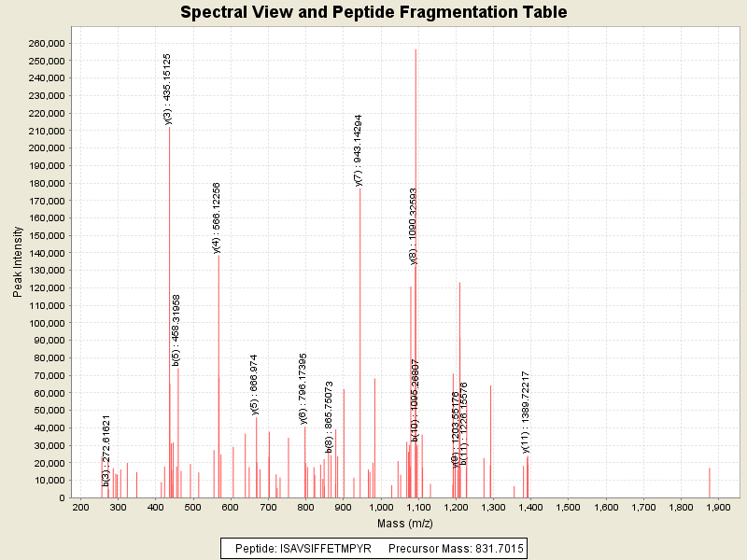747x560 pixels.
Task: Click the y(4) : 566.12256 peak annotation
Action: 217,217
